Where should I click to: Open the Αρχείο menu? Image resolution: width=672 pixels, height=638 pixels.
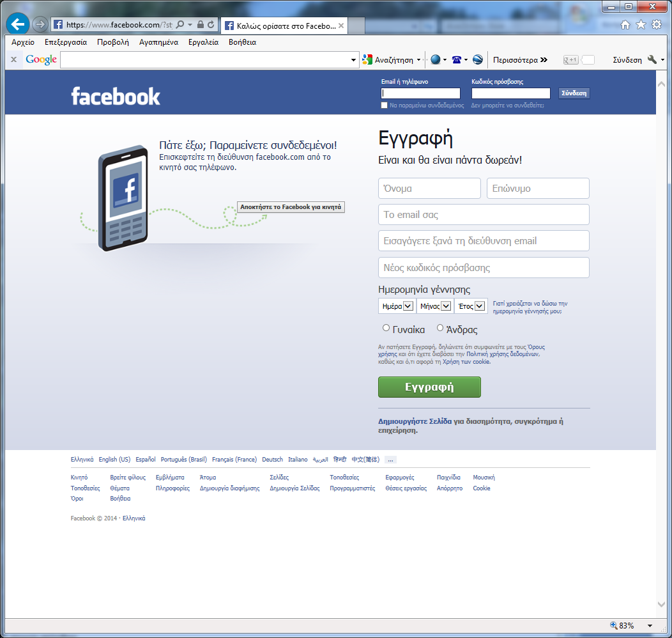tap(23, 42)
